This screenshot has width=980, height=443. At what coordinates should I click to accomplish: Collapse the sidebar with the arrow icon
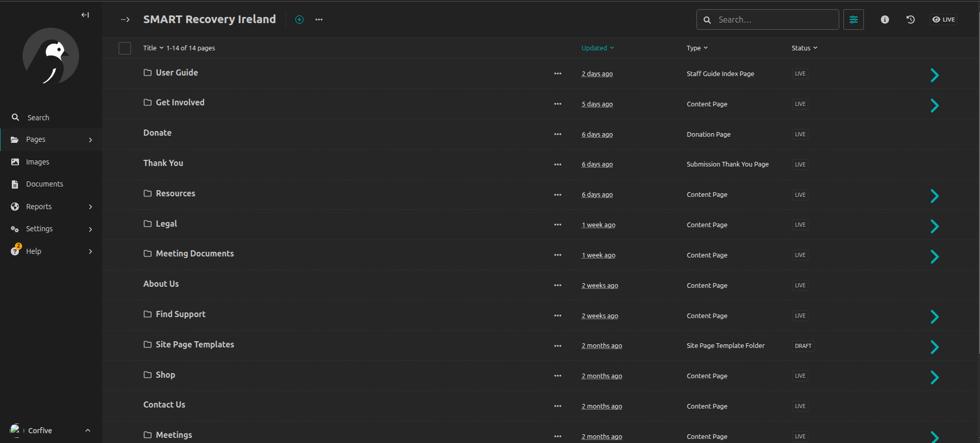85,15
